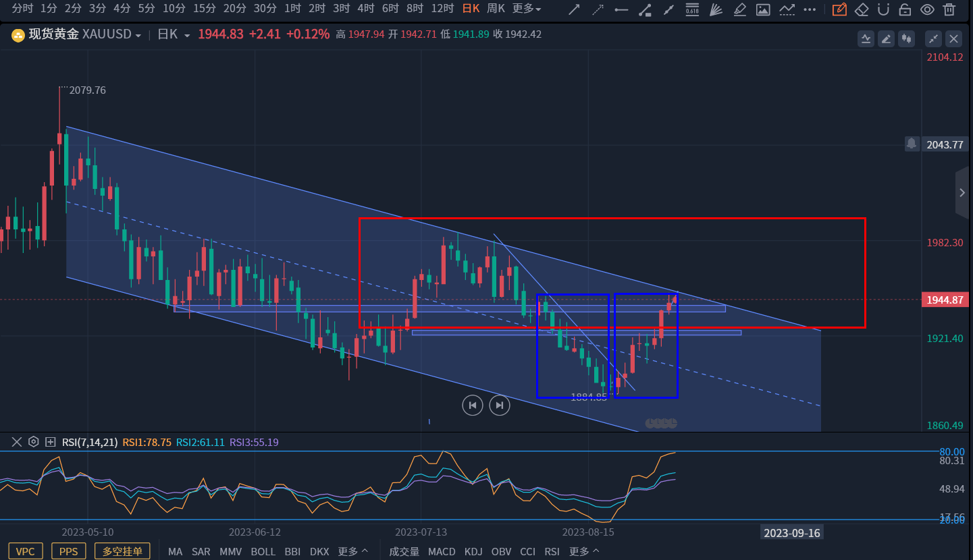Open more drawing tools ellipsis
Viewport: 973px width, 560px height.
click(x=810, y=9)
